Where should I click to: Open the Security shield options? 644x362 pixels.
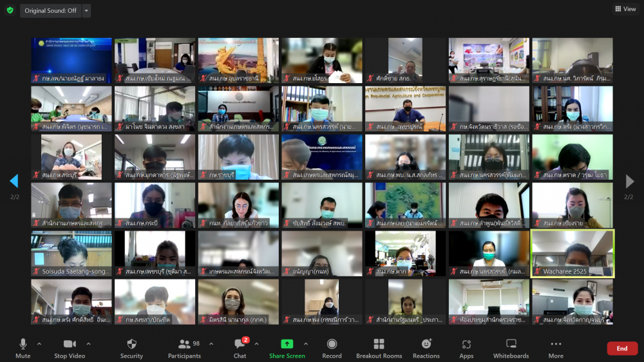point(131,348)
